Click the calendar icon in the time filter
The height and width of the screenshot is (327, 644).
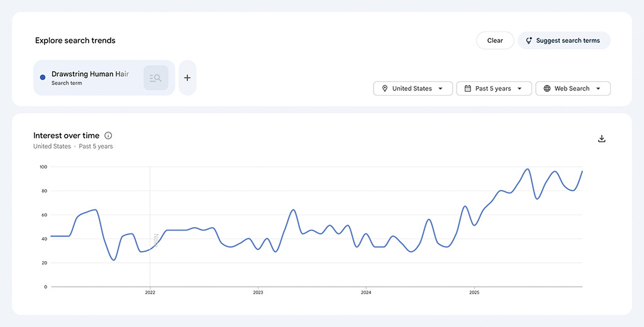(467, 89)
